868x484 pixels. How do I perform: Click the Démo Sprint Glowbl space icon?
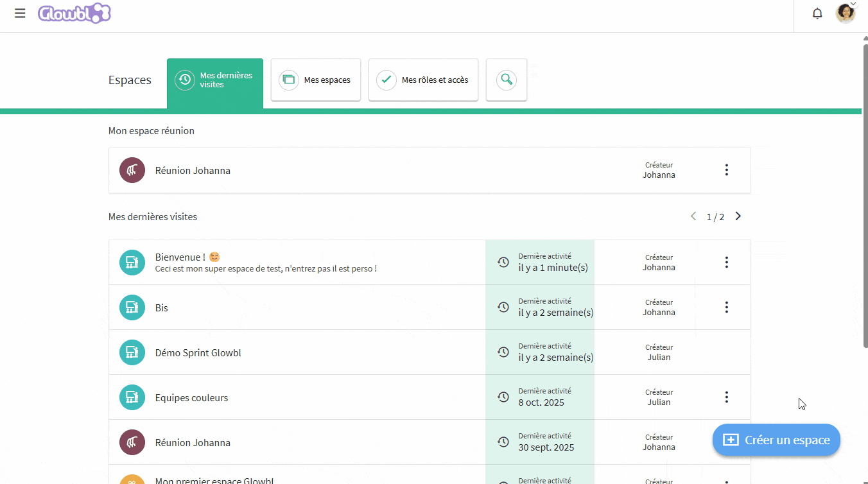(x=132, y=352)
